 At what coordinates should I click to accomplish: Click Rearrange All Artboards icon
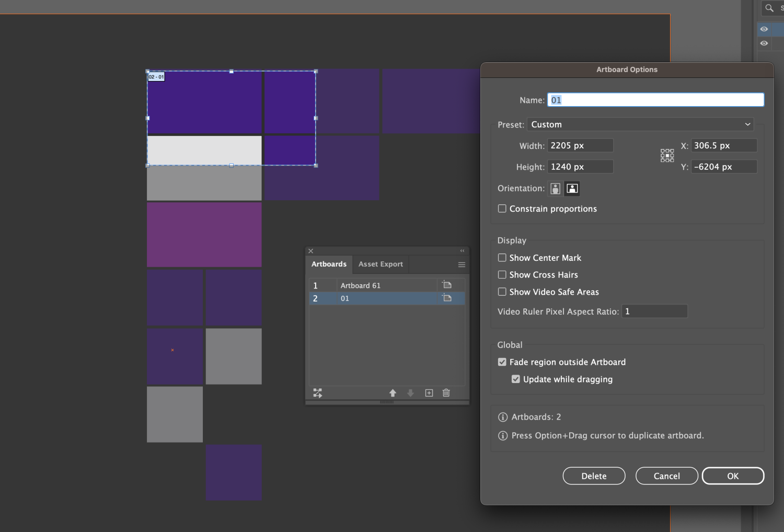317,393
